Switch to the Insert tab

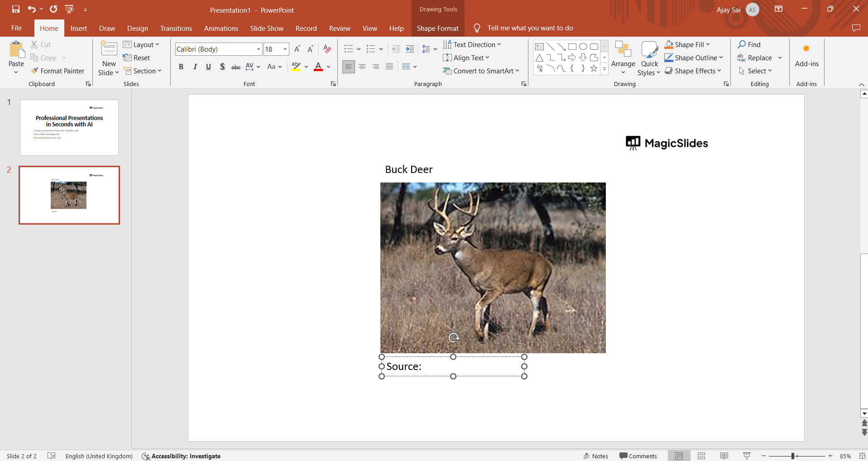(x=78, y=28)
